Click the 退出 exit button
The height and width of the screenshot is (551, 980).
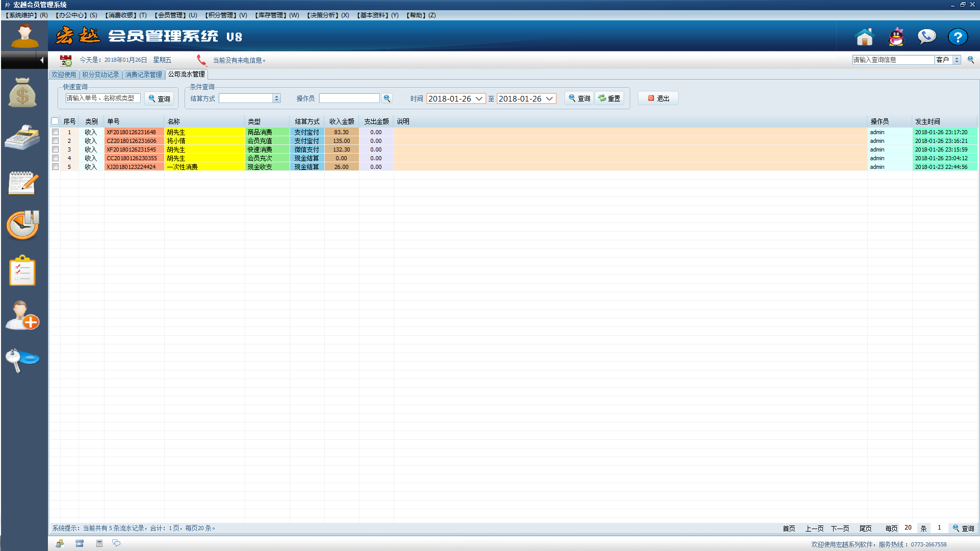pyautogui.click(x=658, y=98)
